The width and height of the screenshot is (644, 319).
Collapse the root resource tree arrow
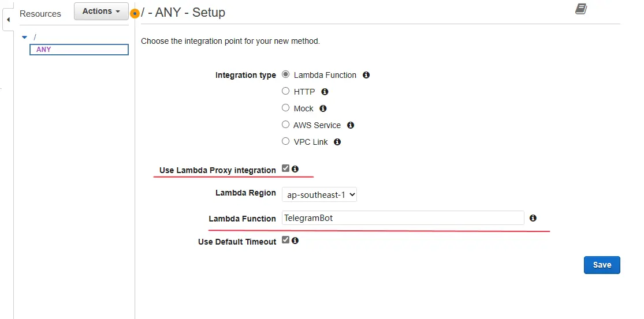24,37
